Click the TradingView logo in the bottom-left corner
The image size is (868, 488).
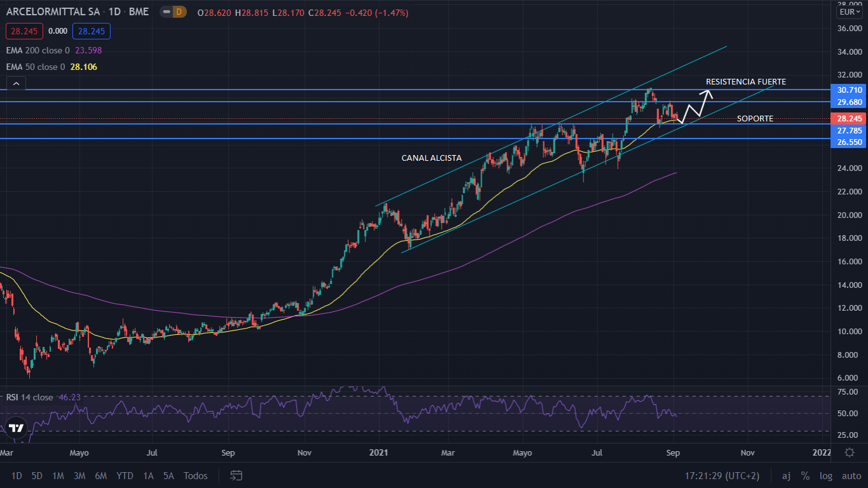click(x=16, y=430)
